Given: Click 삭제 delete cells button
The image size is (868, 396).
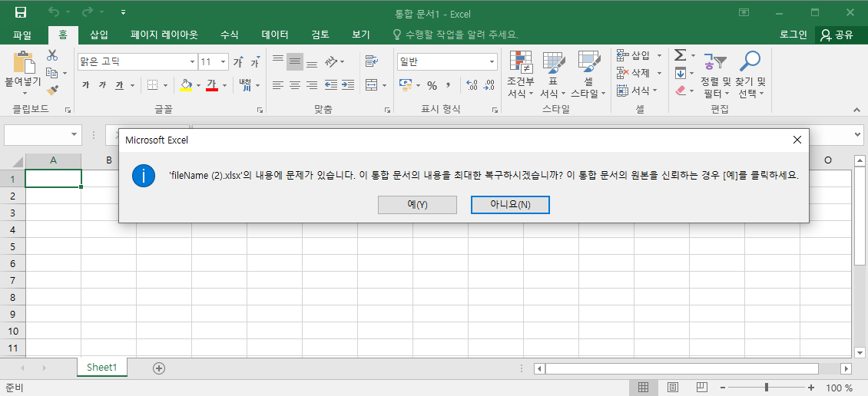Looking at the screenshot, I should coord(633,73).
